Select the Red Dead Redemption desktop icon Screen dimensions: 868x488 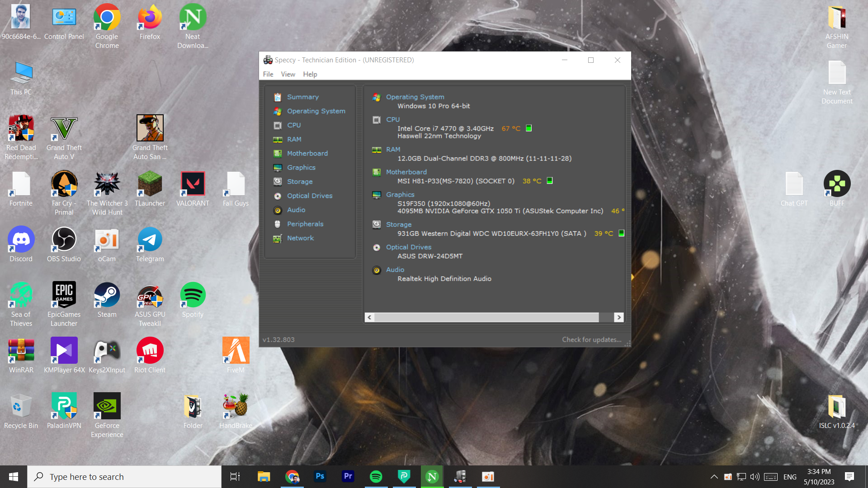point(21,137)
